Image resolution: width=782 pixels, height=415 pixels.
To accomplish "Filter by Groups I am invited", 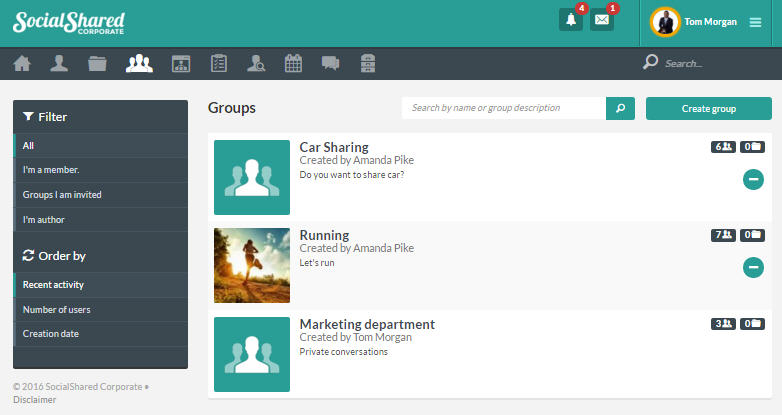I will tap(101, 195).
